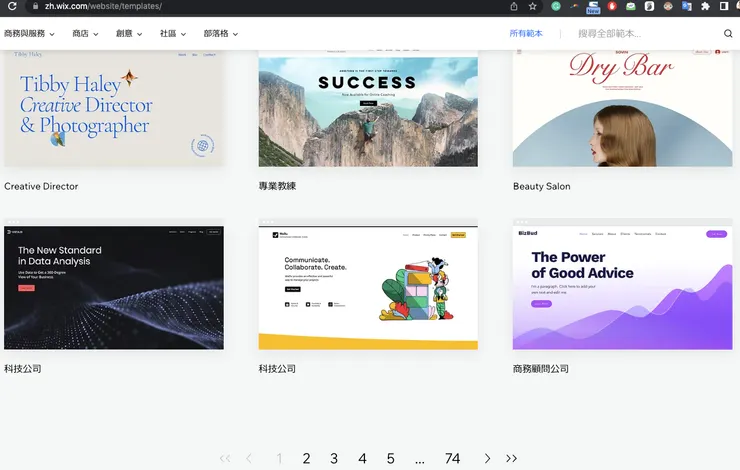Expand the 部落格 dropdown menu
740x470 pixels.
[221, 34]
